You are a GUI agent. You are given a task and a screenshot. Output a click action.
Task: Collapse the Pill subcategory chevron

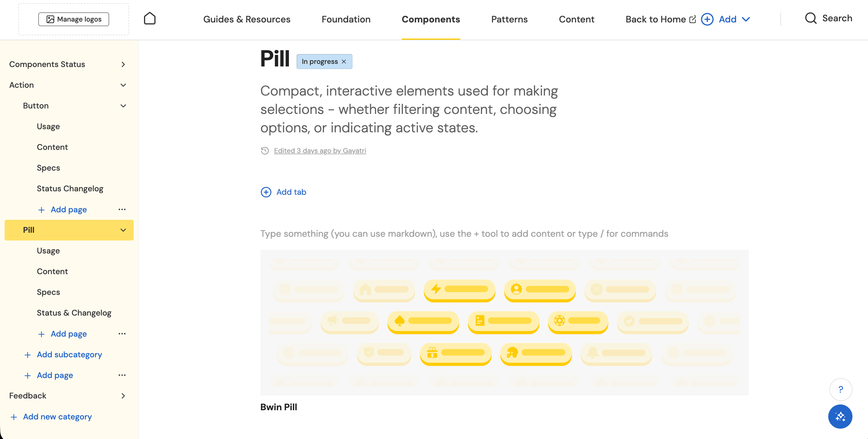[x=123, y=230]
